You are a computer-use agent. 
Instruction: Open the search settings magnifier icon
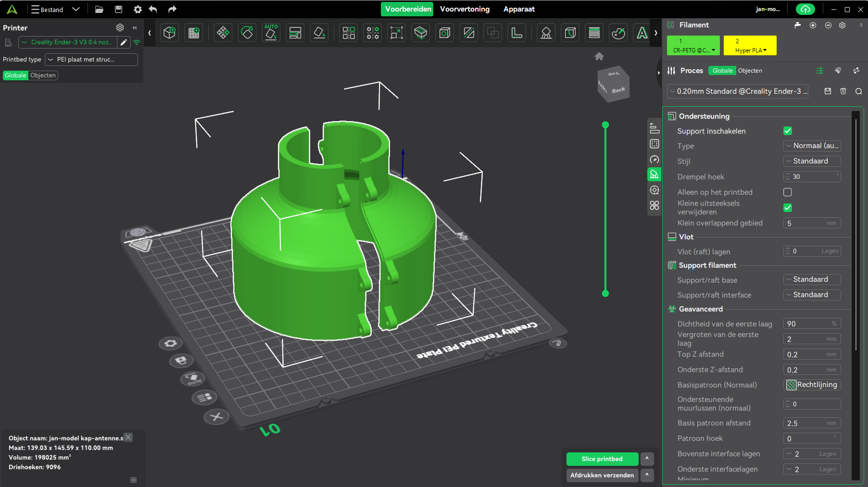click(858, 91)
